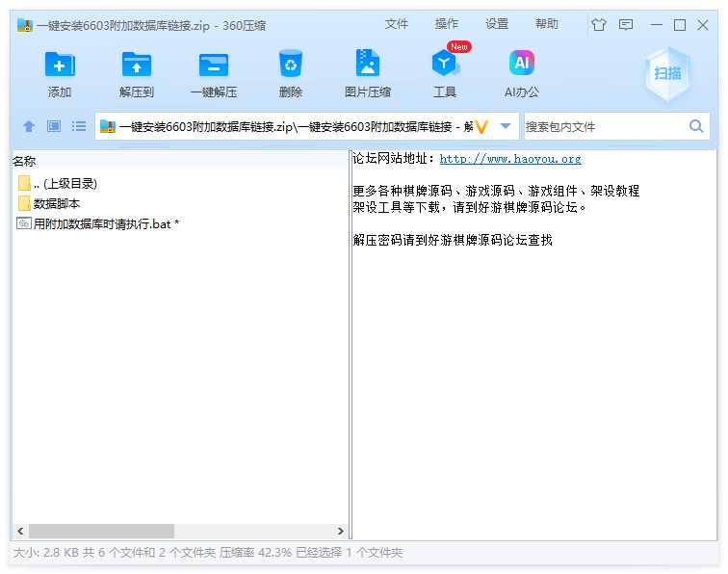Click the horizontal scrollbar thumb

click(x=101, y=531)
